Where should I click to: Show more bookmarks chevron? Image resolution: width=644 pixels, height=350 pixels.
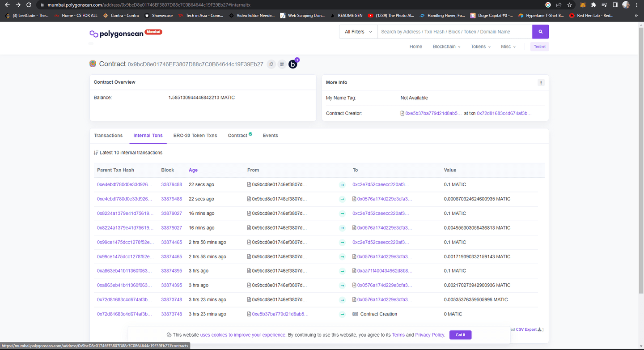click(x=636, y=16)
